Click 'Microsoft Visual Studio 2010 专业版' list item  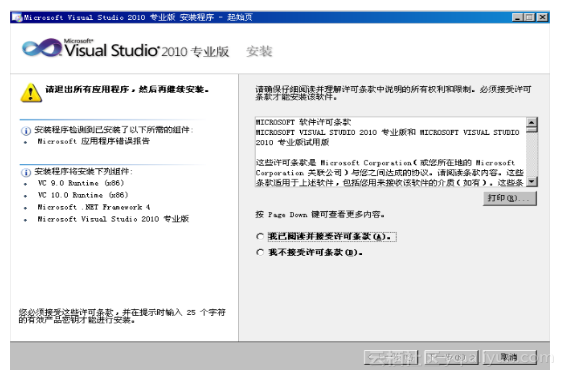point(113,219)
